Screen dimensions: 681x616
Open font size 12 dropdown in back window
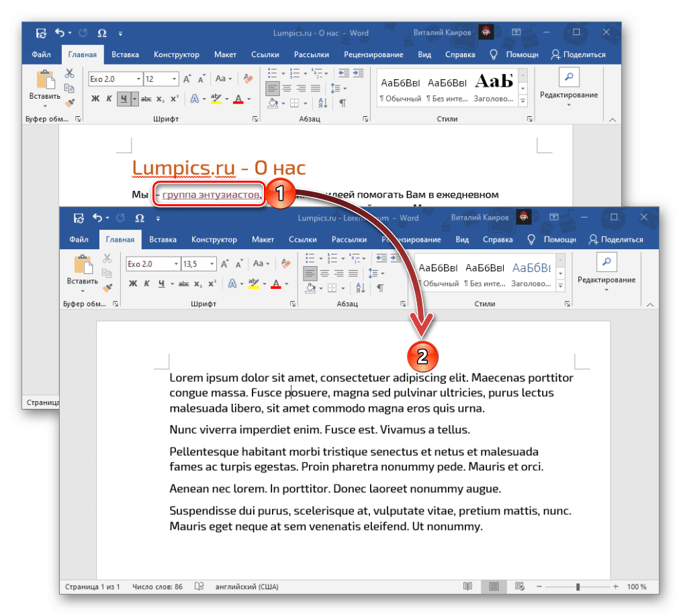(174, 79)
